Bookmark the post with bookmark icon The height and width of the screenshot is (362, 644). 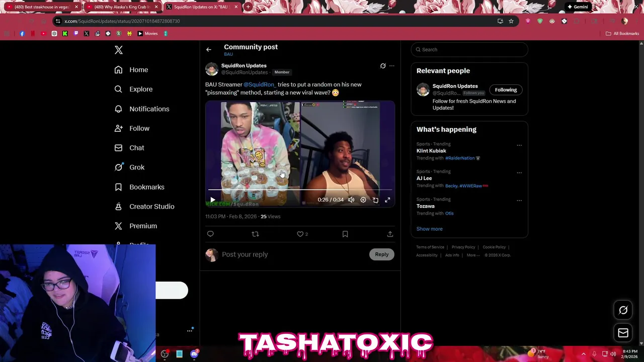[345, 234]
